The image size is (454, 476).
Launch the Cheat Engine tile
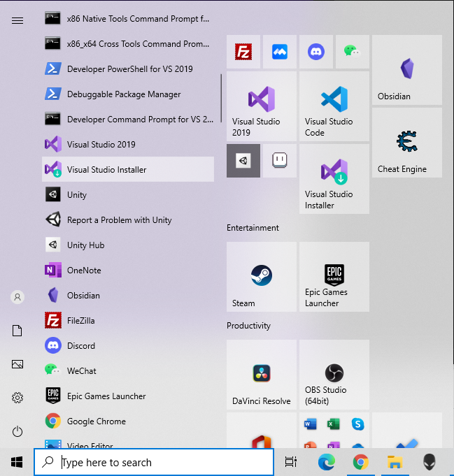406,143
